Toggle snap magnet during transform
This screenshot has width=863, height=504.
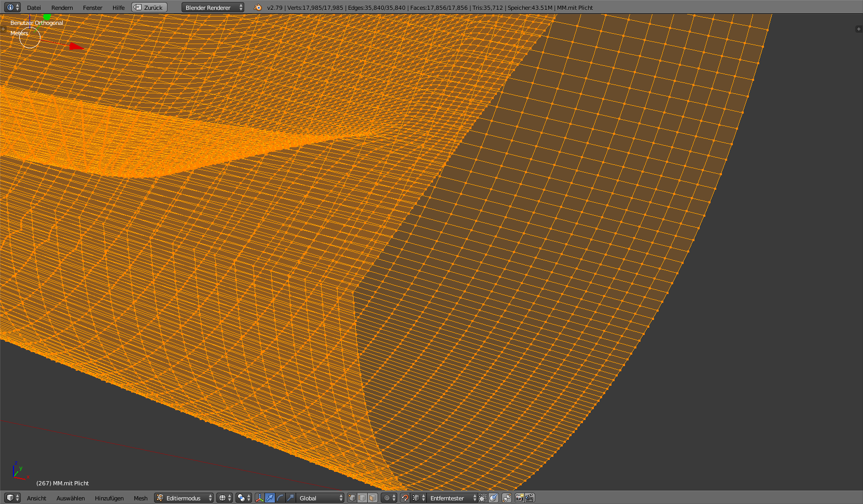405,498
